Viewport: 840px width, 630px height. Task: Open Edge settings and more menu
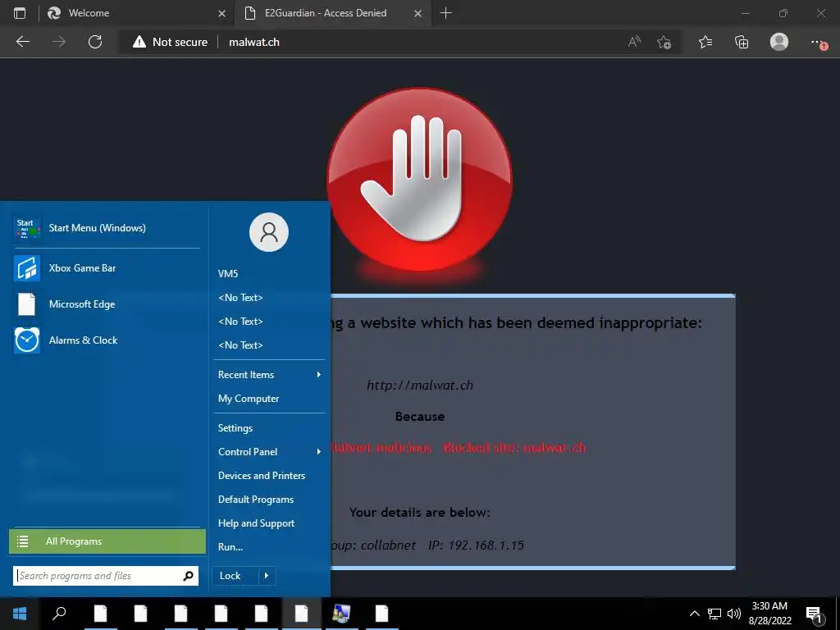(x=818, y=42)
